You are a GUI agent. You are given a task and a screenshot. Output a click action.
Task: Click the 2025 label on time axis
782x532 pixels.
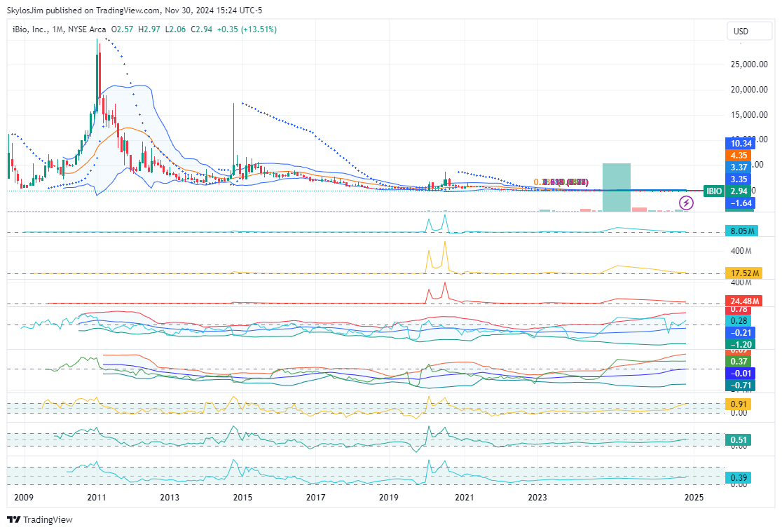[694, 498]
